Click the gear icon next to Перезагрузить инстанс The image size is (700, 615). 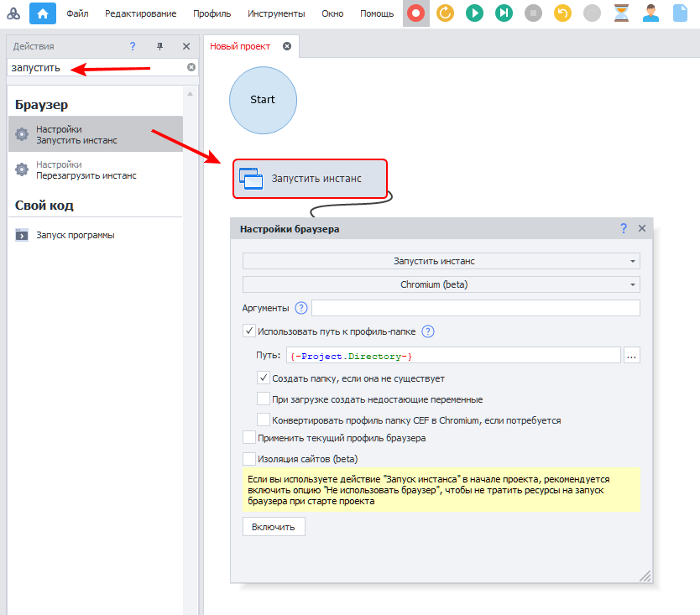pos(22,169)
